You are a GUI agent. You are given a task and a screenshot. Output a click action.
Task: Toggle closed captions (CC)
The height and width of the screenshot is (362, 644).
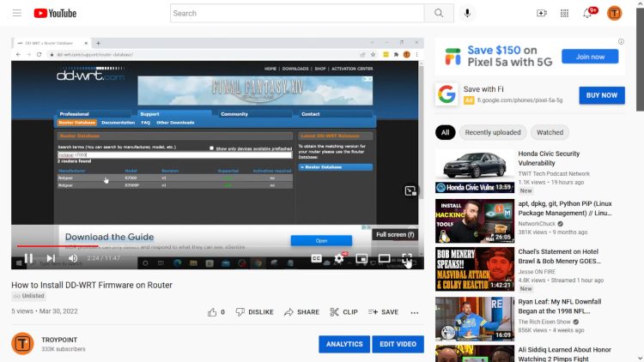click(316, 258)
